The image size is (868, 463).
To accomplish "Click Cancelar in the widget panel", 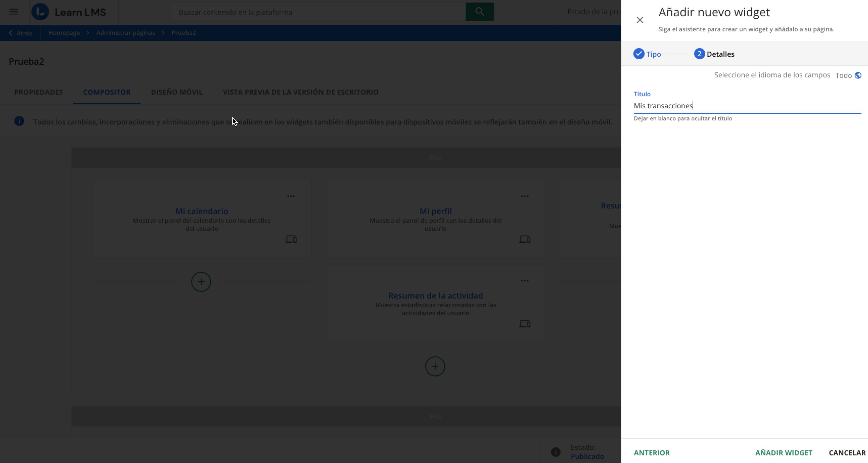I will [847, 453].
